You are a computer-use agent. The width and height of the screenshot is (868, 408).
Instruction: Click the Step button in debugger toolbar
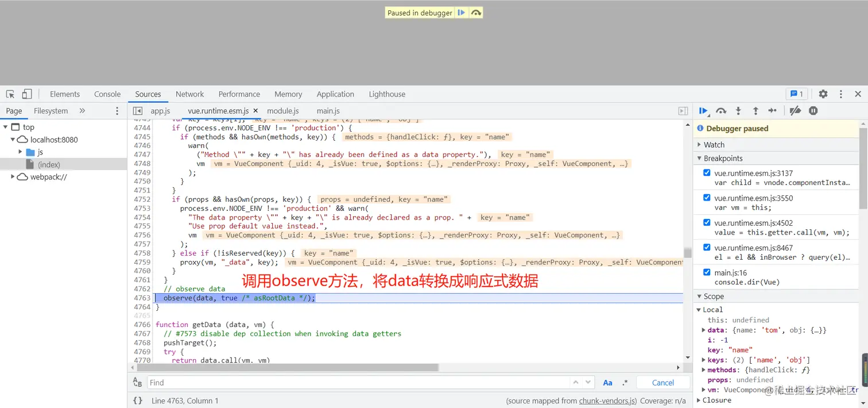[773, 111]
